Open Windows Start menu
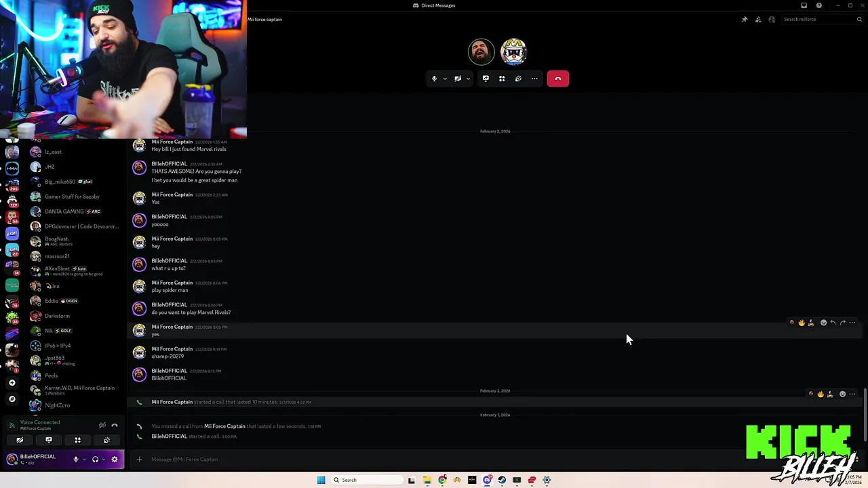This screenshot has width=868, height=488. (321, 480)
